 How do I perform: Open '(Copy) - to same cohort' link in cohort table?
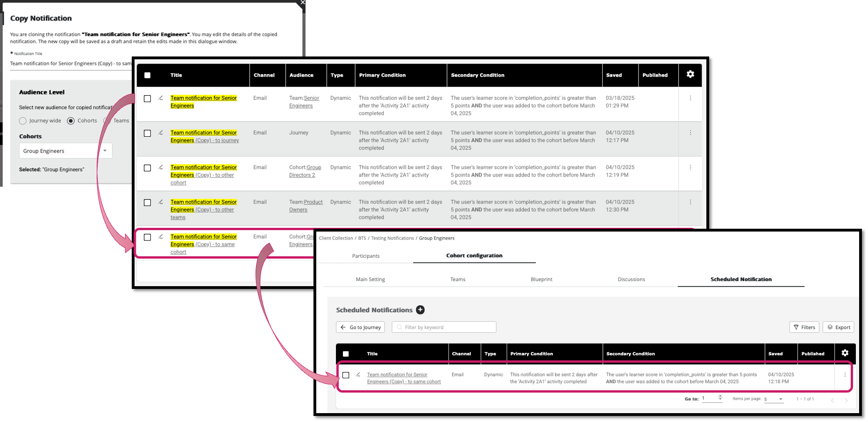coord(404,378)
